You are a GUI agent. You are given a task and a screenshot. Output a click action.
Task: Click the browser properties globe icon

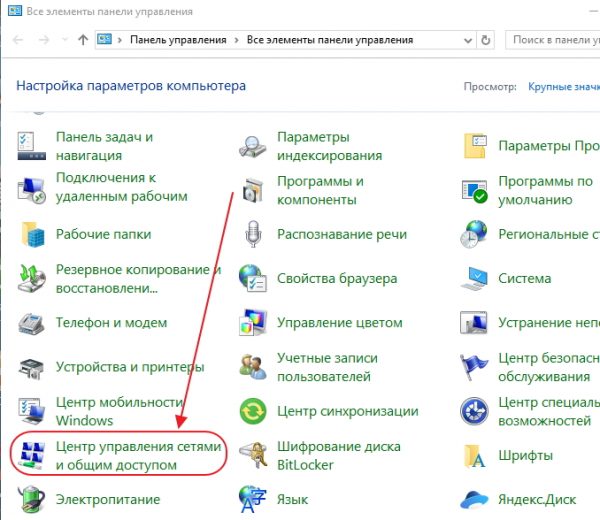pos(253,278)
